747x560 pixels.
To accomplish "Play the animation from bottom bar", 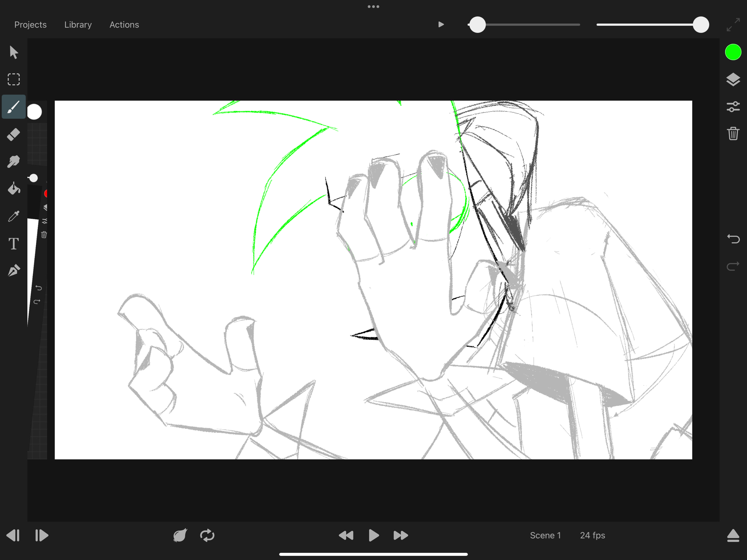I will tap(373, 535).
